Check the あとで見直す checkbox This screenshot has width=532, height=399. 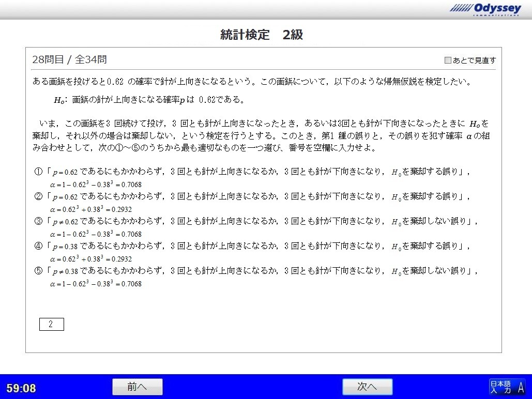click(448, 60)
